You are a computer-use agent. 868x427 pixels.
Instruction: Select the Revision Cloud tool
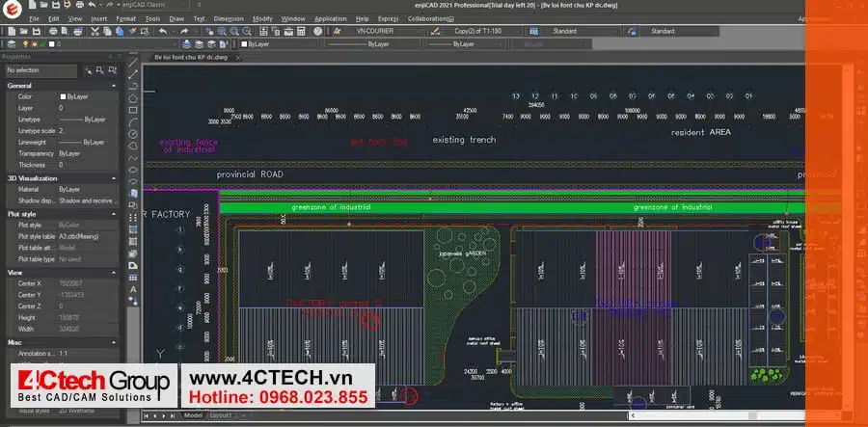click(x=133, y=146)
